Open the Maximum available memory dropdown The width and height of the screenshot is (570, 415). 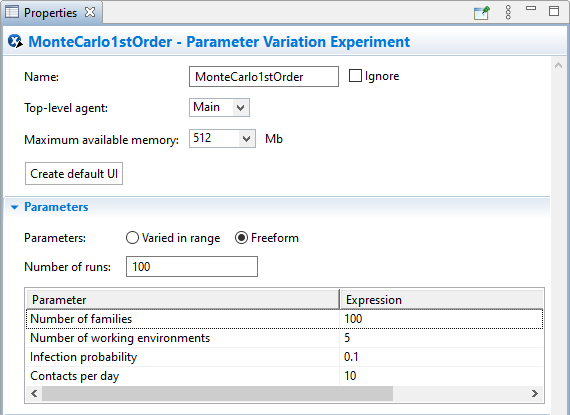click(x=246, y=139)
